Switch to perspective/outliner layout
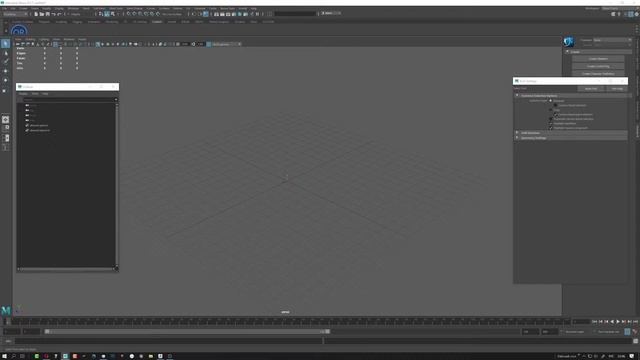This screenshot has width=640, height=360. tap(5, 138)
